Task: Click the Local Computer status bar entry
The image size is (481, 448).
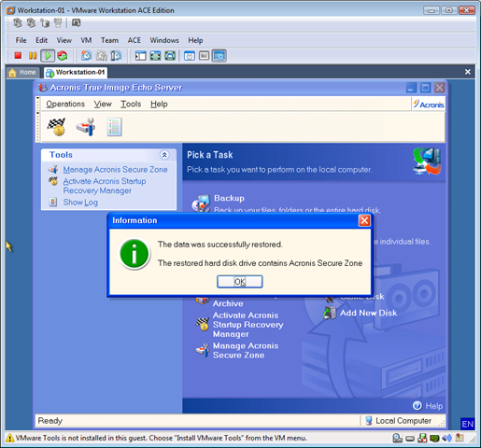Action: tap(399, 421)
